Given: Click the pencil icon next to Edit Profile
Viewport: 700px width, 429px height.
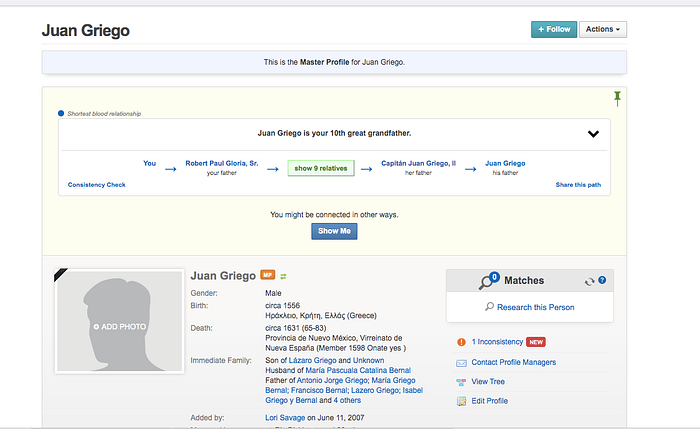Looking at the screenshot, I should [x=461, y=401].
